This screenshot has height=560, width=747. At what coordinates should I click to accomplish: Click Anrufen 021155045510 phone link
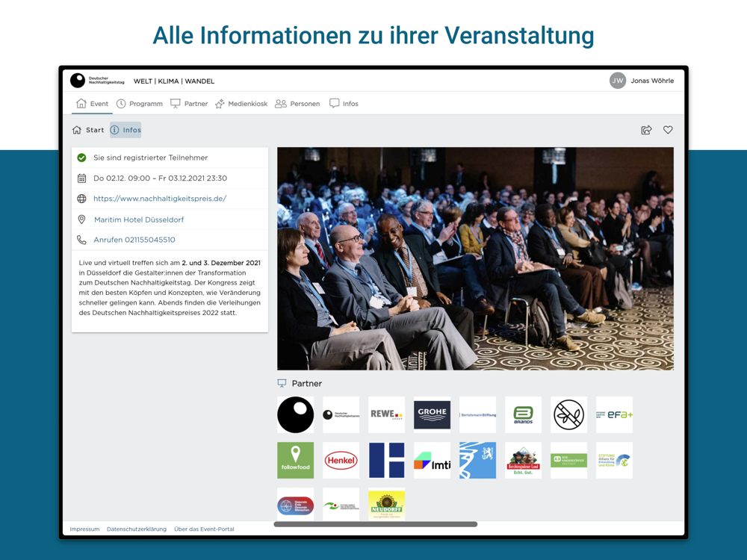pos(134,240)
